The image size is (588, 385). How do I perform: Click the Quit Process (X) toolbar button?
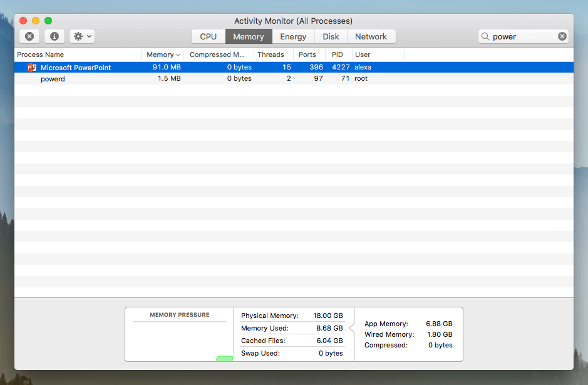29,36
